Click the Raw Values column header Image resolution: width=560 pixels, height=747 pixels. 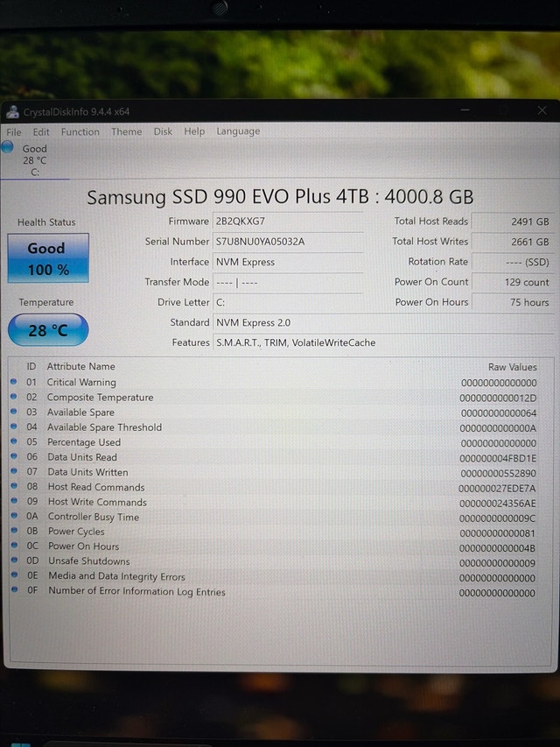point(513,367)
